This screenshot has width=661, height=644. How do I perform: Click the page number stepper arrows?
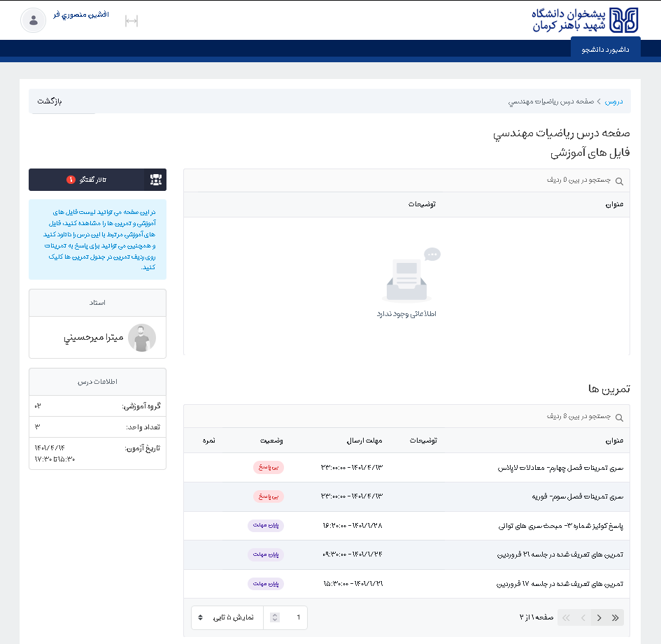[275, 617]
